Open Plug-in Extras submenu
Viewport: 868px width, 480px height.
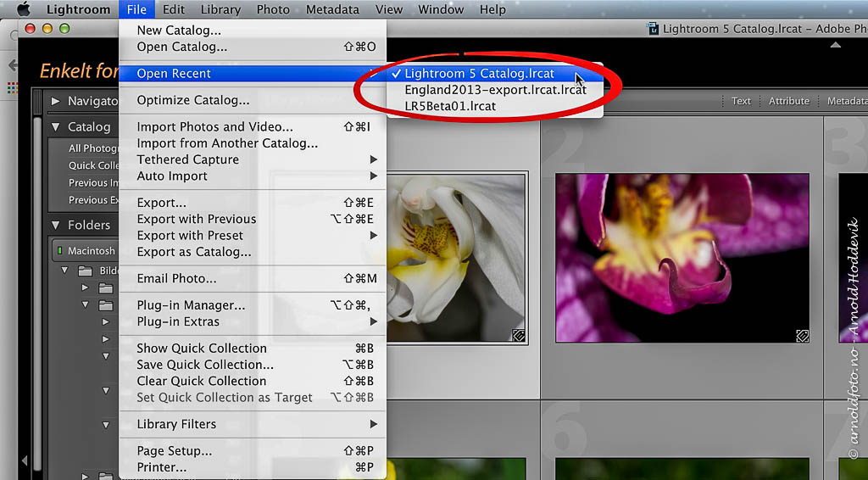[253, 321]
